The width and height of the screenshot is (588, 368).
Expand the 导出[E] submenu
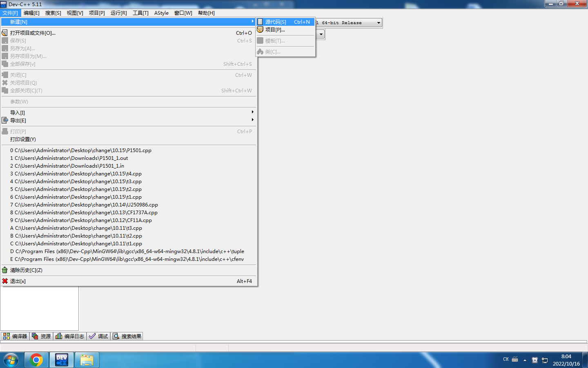click(128, 121)
